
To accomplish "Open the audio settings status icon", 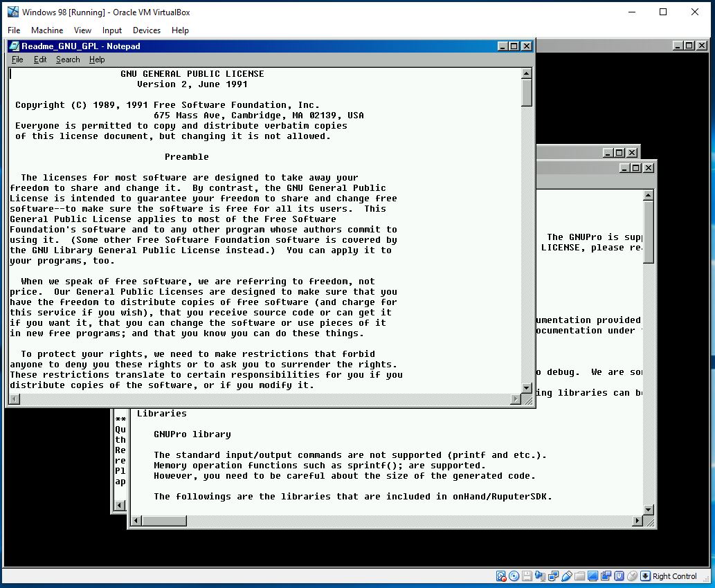I will pos(541,576).
